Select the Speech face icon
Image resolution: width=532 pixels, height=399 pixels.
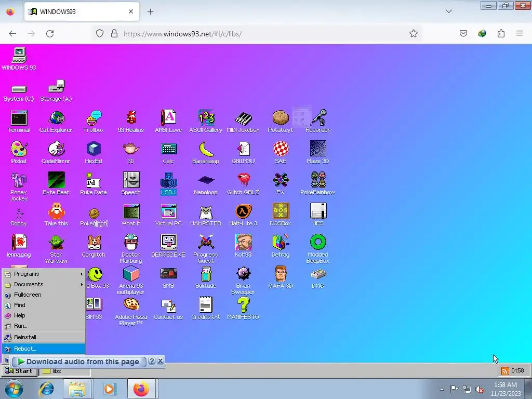click(131, 183)
